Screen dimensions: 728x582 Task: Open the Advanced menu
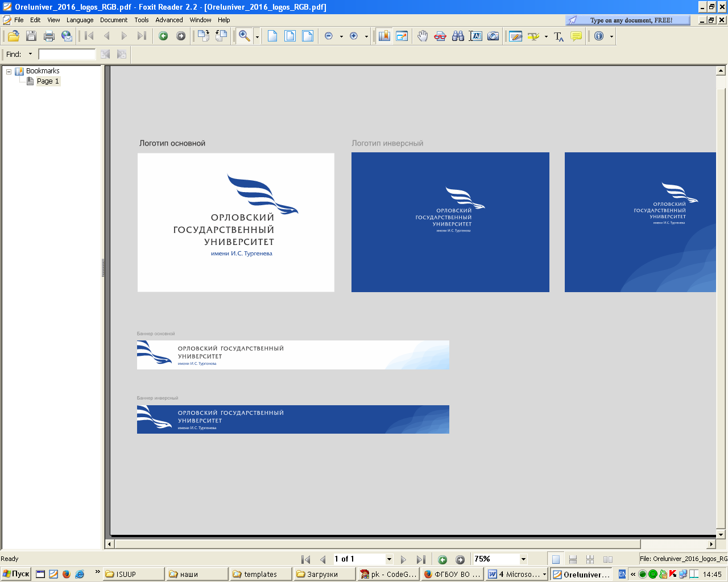(x=169, y=20)
